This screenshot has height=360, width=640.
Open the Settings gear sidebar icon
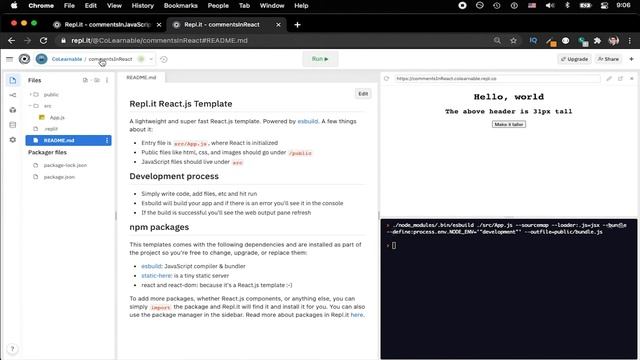pos(13,140)
